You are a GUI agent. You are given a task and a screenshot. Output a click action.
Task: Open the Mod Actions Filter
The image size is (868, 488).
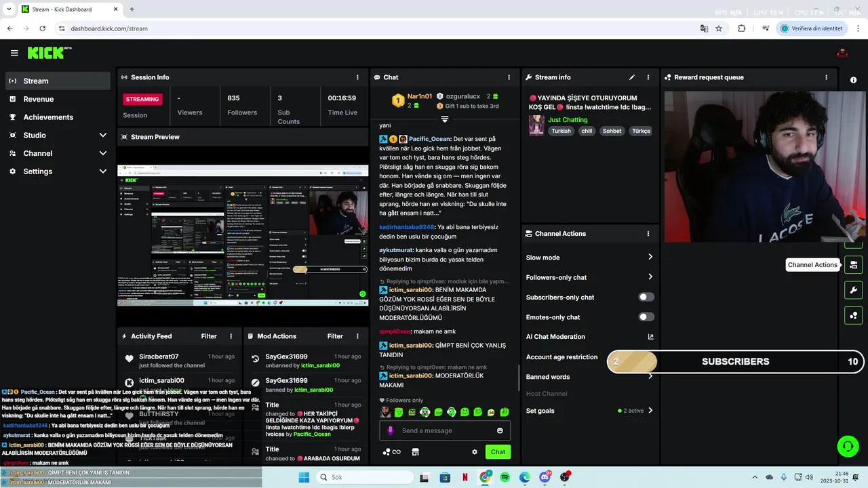[x=335, y=336]
